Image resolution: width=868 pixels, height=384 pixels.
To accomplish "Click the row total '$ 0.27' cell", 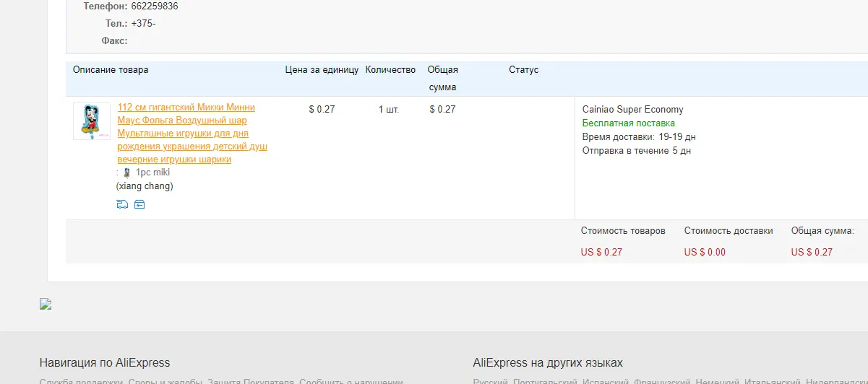I will 442,110.
